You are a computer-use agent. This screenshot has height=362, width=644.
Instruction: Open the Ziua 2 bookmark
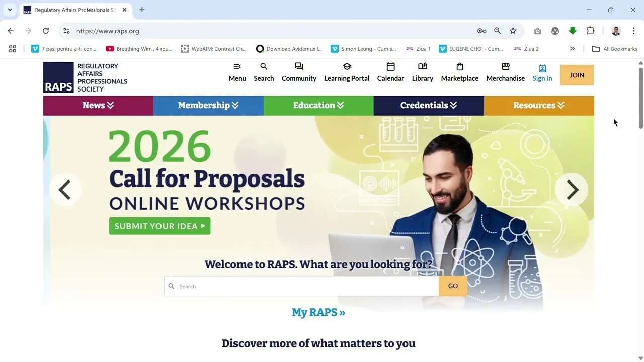[526, 49]
